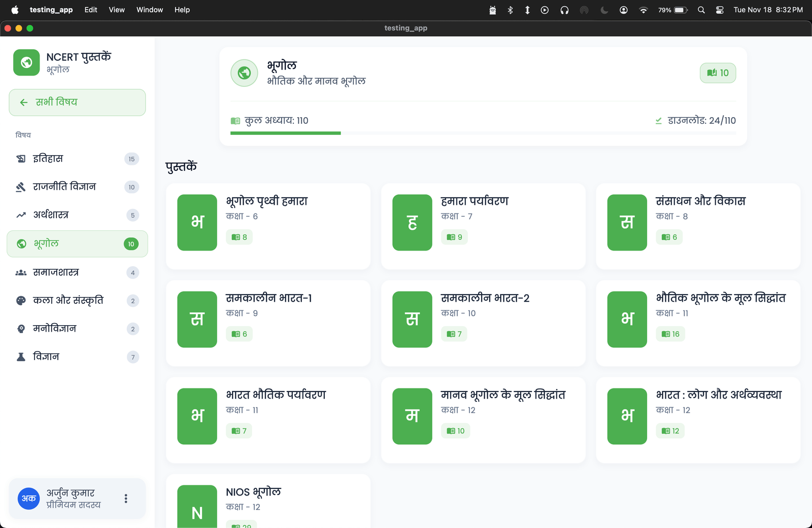This screenshot has width=812, height=528.
Task: Click the green म tile for मानव भूगोल
Action: click(x=412, y=416)
